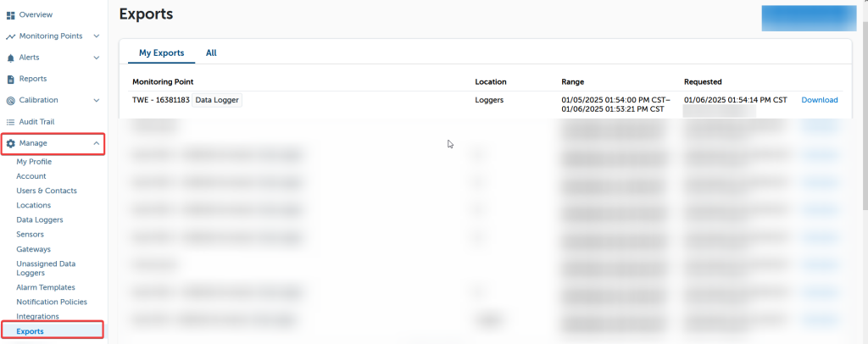Expand the Monitoring Points chevron
This screenshot has height=344, width=868.
click(x=97, y=36)
